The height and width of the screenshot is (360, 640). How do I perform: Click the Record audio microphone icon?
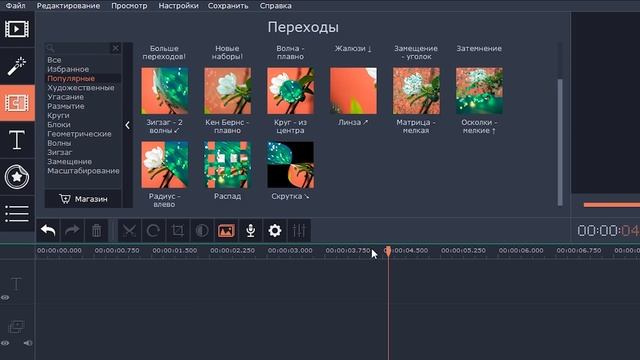(251, 231)
